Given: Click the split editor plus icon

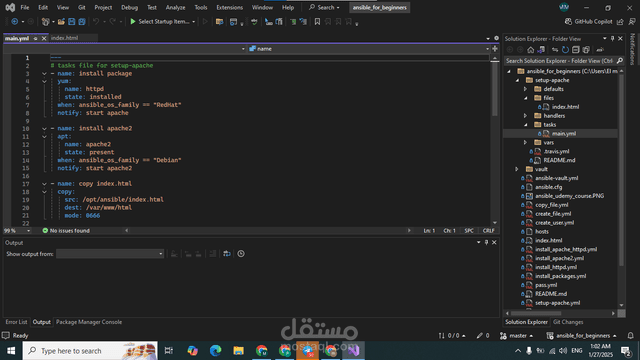Looking at the screenshot, I should coord(495,49).
